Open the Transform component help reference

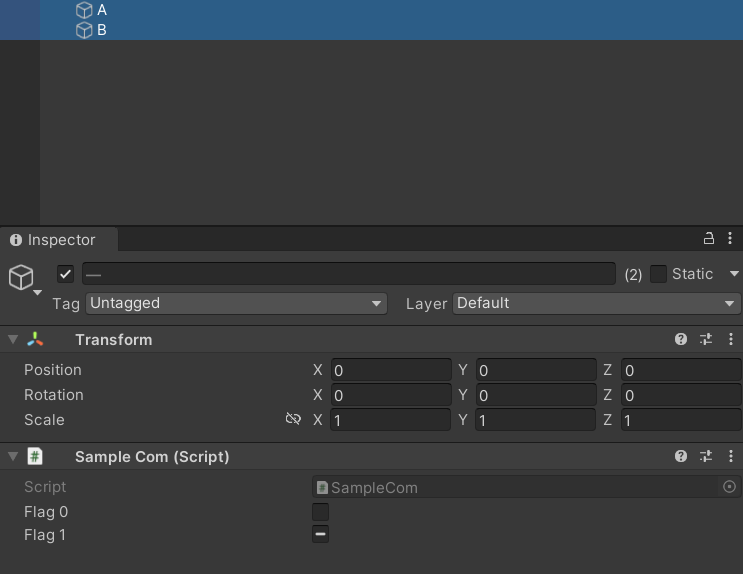(x=681, y=340)
